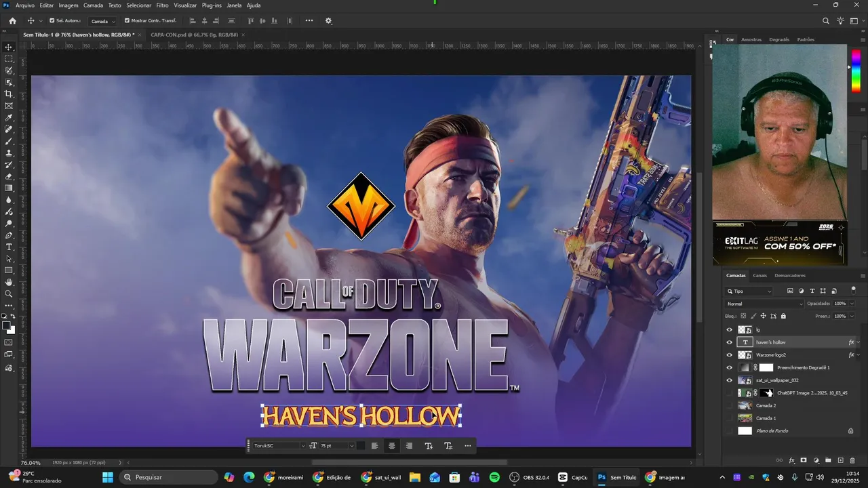Click the search icon at top right
Image resolution: width=868 pixels, height=488 pixels.
pos(825,21)
